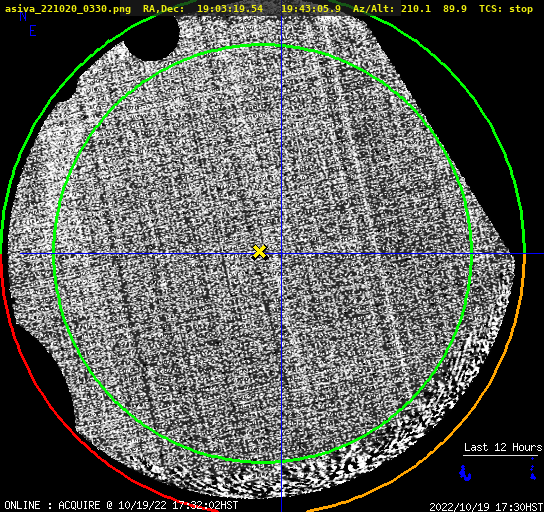Click the right blue dot cluster under Last 12 Hours
The width and height of the screenshot is (544, 512).
pyautogui.click(x=533, y=469)
